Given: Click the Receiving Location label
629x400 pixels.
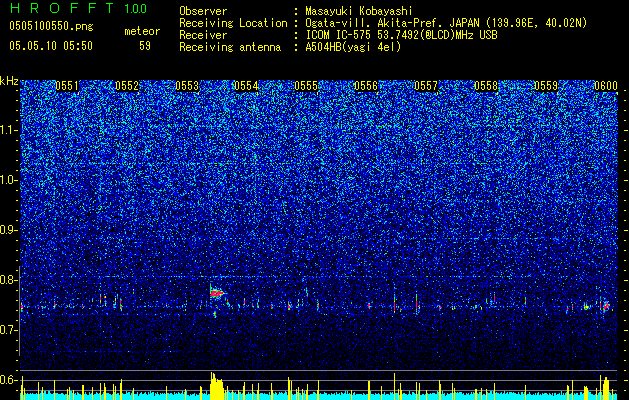Looking at the screenshot, I should click(233, 23).
